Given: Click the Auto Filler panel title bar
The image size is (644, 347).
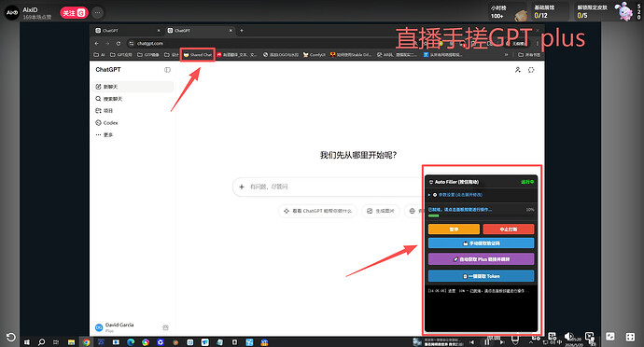Looking at the screenshot, I should (481, 182).
